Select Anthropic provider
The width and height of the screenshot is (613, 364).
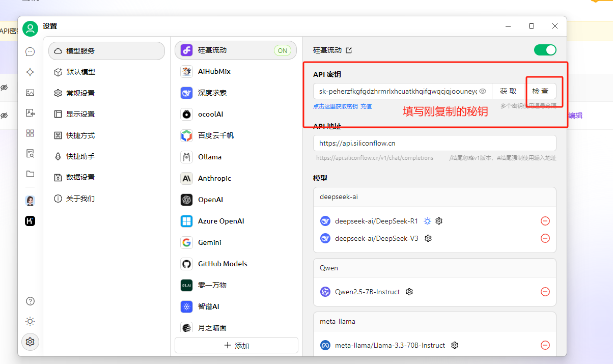click(236, 178)
